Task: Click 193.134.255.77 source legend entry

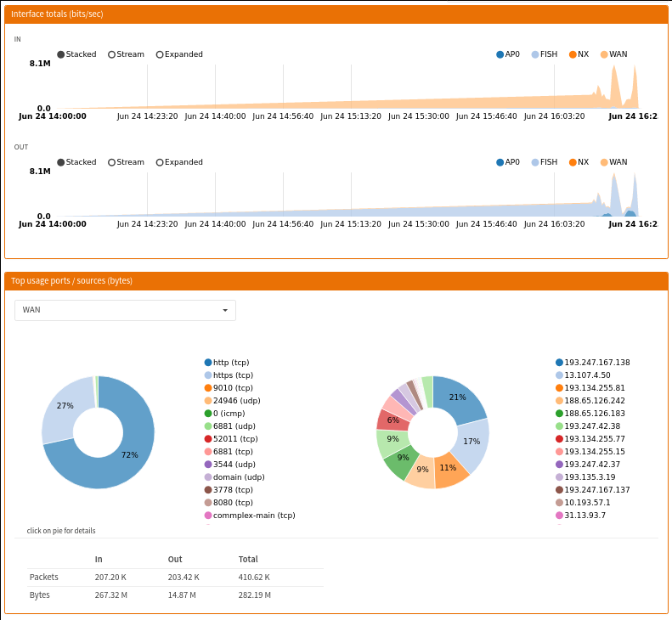Action: [x=590, y=439]
